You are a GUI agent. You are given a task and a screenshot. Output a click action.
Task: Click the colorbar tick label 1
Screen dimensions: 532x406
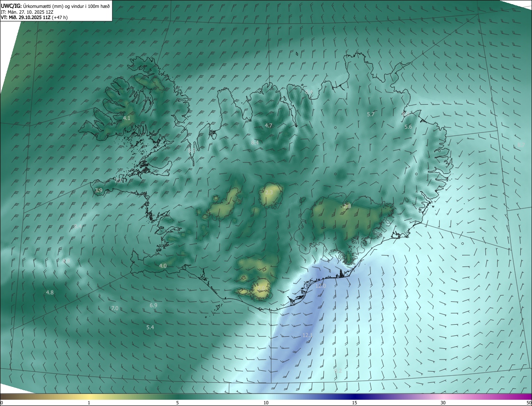pos(89,403)
